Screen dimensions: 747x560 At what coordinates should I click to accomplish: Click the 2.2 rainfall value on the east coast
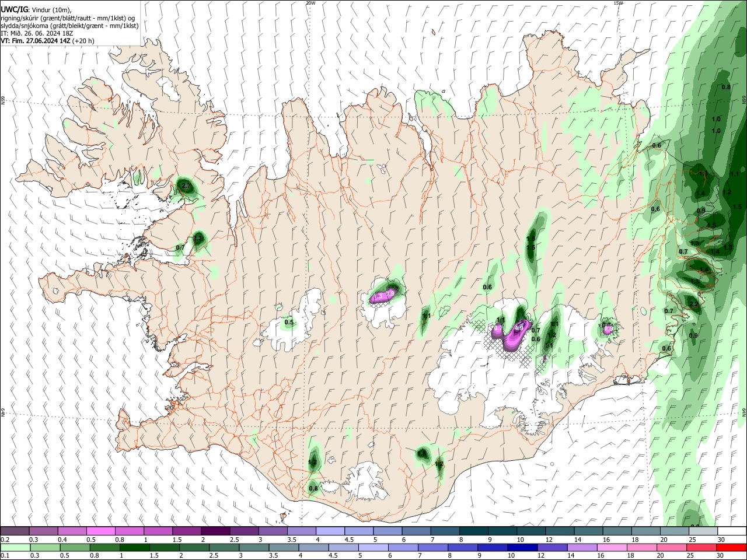click(x=694, y=304)
